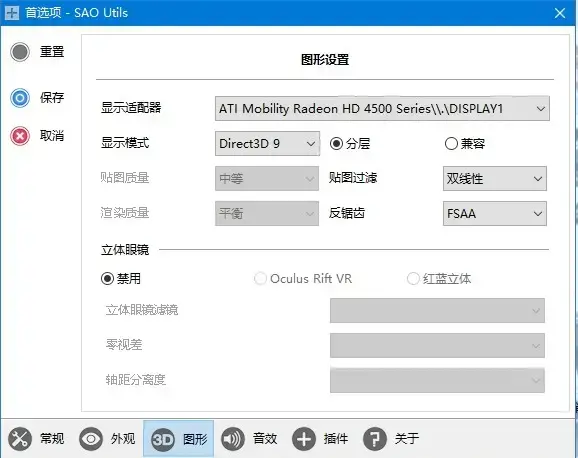Select the 红蓝立体 radio button

413,278
